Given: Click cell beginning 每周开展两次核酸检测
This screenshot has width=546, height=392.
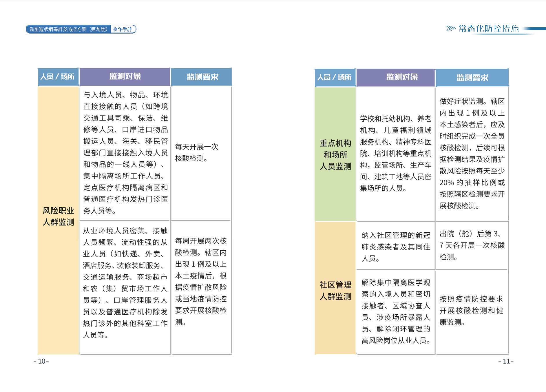Looking at the screenshot, I should point(202,287).
